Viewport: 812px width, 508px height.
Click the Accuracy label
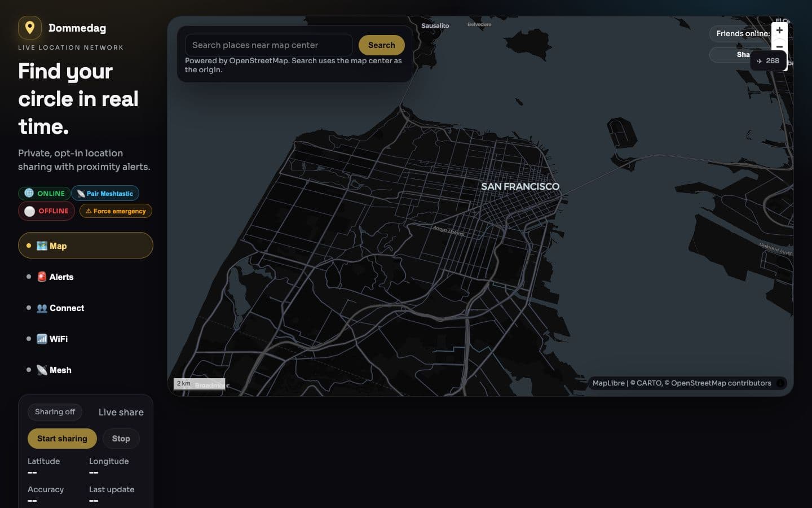46,490
